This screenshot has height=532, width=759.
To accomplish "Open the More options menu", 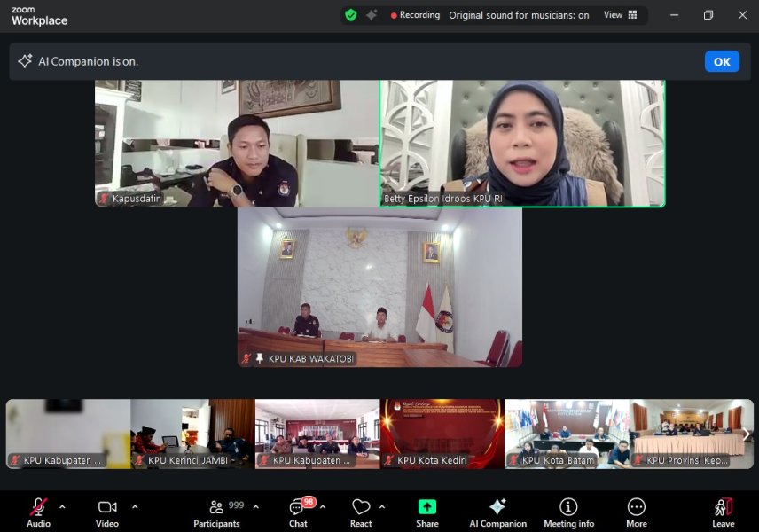I will pyautogui.click(x=636, y=512).
